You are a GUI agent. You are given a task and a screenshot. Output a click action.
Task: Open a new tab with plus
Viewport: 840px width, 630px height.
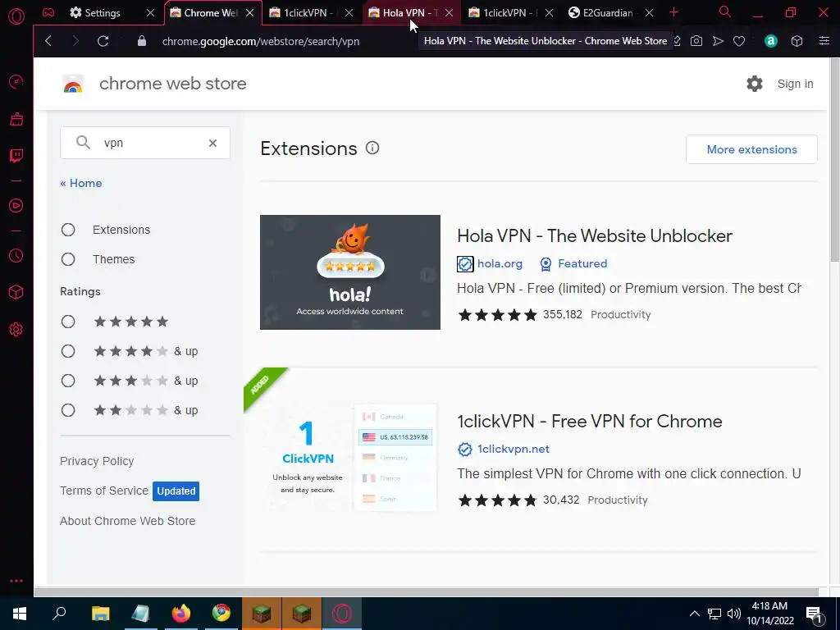[673, 12]
